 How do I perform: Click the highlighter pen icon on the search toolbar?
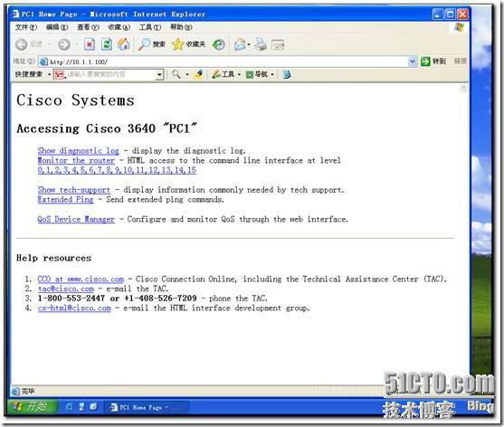coord(198,74)
